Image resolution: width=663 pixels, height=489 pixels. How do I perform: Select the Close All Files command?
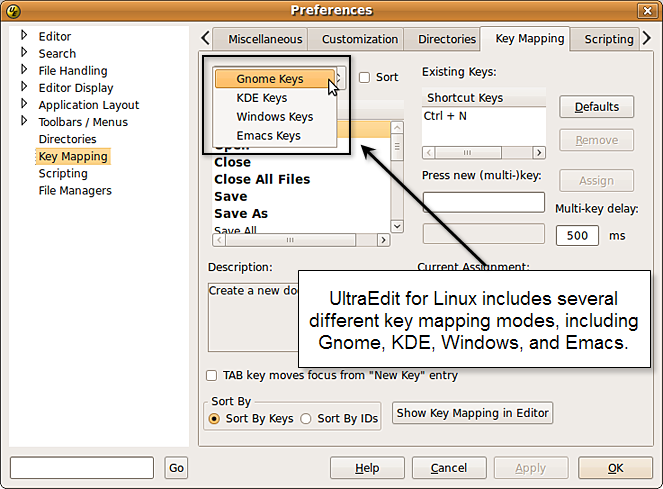(x=301, y=179)
